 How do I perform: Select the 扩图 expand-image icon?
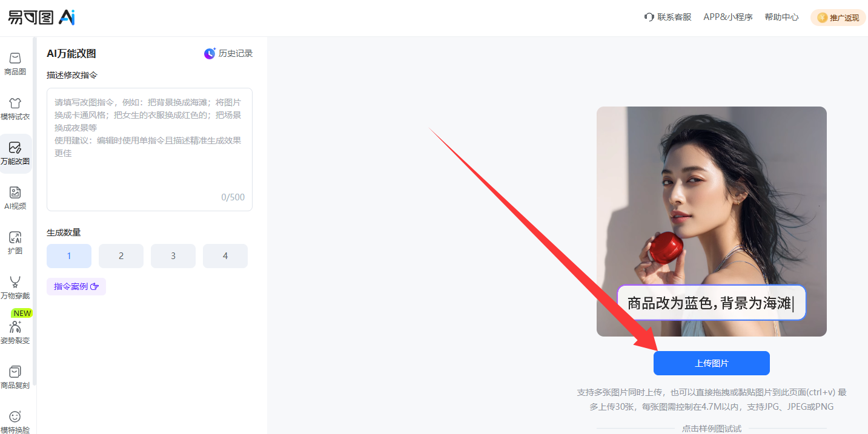tap(15, 237)
